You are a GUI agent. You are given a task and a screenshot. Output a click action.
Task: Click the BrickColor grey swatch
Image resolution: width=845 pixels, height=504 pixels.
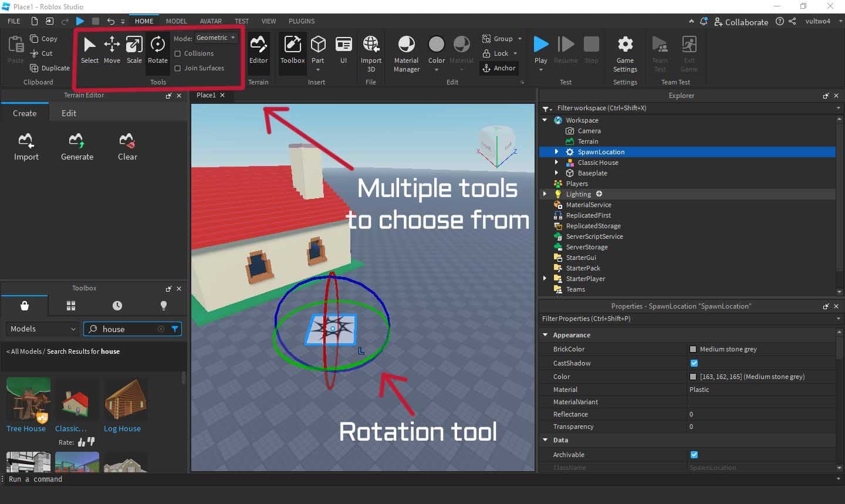click(693, 349)
